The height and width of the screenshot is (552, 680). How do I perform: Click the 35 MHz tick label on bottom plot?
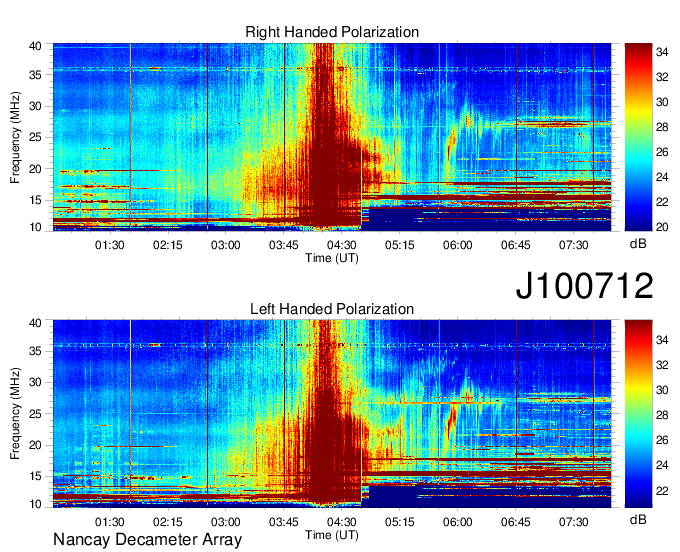point(35,351)
